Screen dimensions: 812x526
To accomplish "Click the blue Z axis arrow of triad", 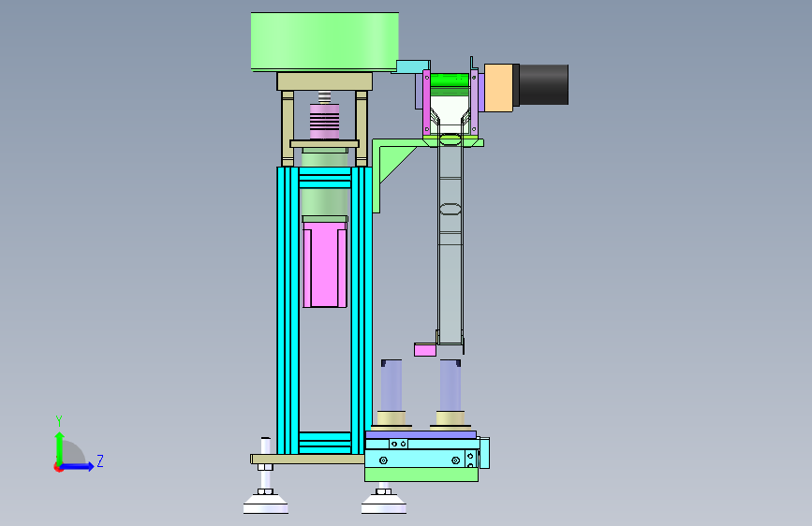I will point(78,466).
